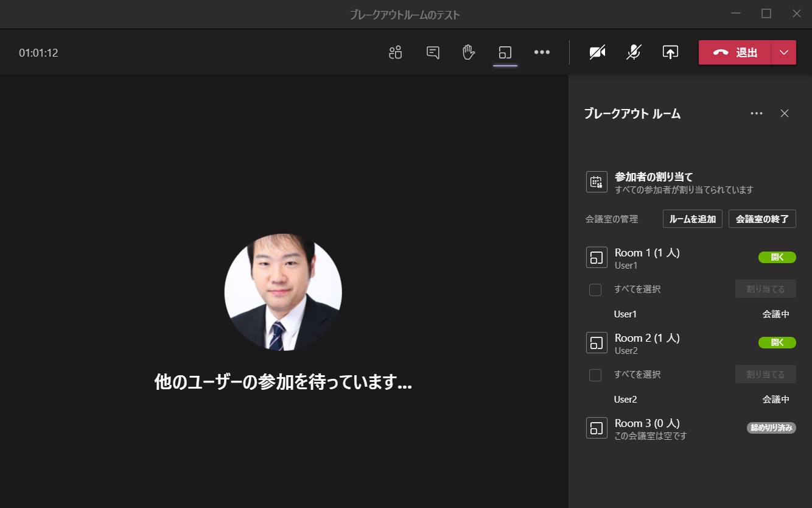This screenshot has height=508, width=812.
Task: Click the 参加者の割り当て heading
Action: 654,177
